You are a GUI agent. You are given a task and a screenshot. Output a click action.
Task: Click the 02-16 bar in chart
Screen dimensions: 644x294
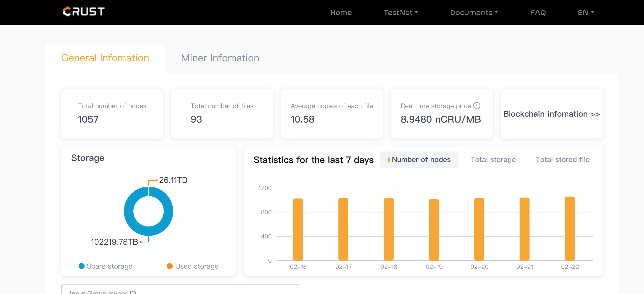pyautogui.click(x=298, y=230)
